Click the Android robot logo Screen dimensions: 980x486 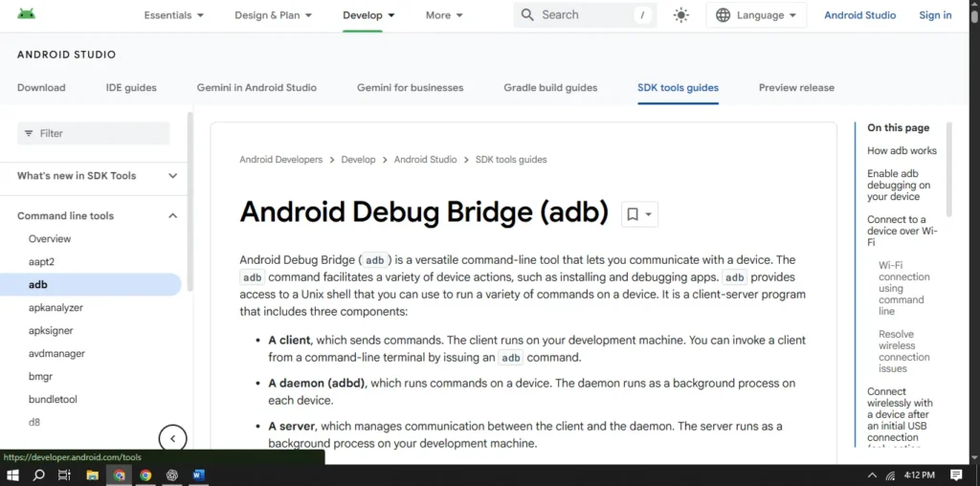[x=26, y=13]
